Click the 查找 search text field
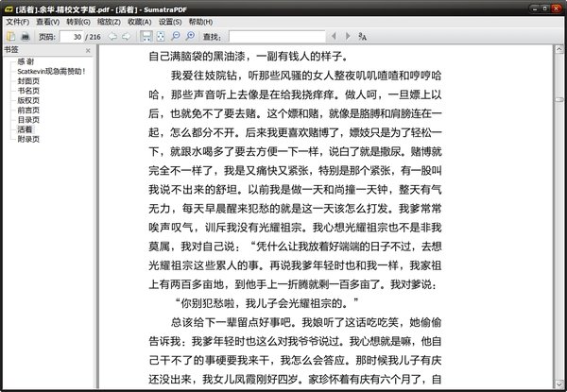Screen dimensions: 567x392 coord(277,37)
